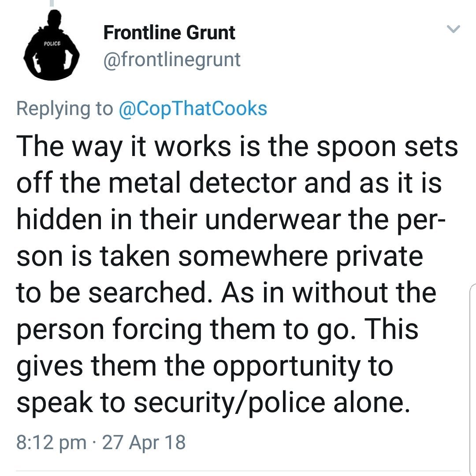Expand the tweet options chevron
Image resolution: width=476 pixels, height=476 pixels.
pos(453,30)
